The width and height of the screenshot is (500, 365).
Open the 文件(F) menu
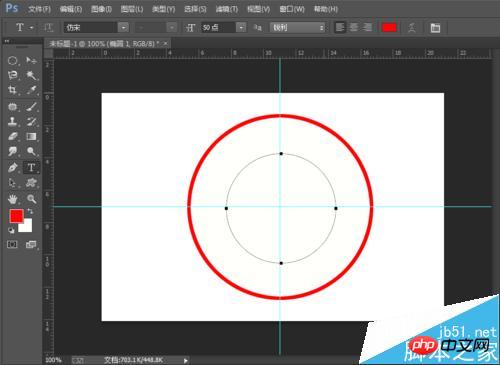39,9
